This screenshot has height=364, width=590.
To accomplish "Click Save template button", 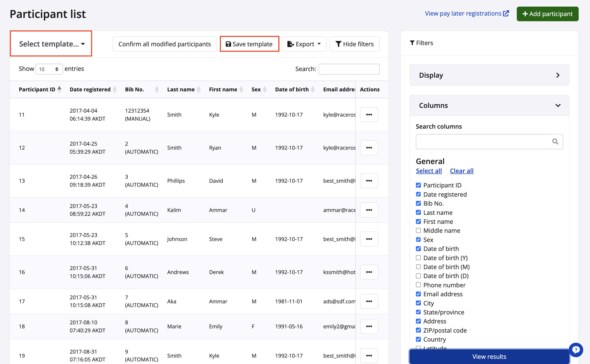I will [x=249, y=44].
